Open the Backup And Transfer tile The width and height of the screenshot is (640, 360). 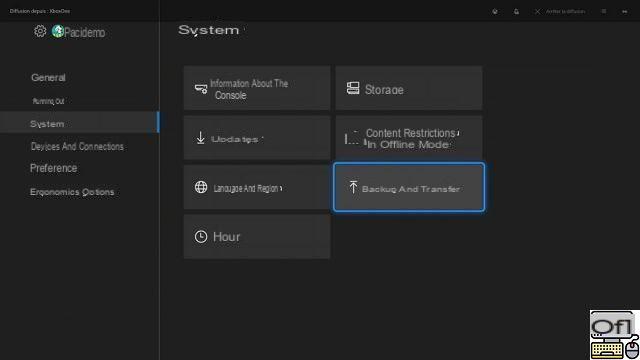(x=409, y=187)
